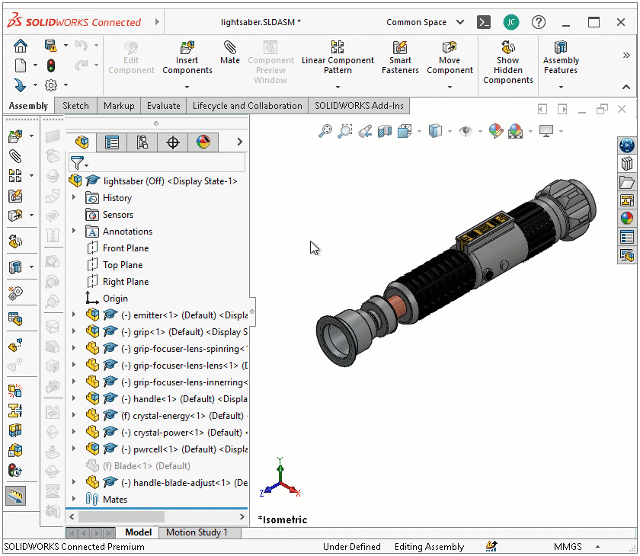Expand the crystal-energy<1> component
Image resolution: width=640 pixels, height=556 pixels.
pos(74,415)
